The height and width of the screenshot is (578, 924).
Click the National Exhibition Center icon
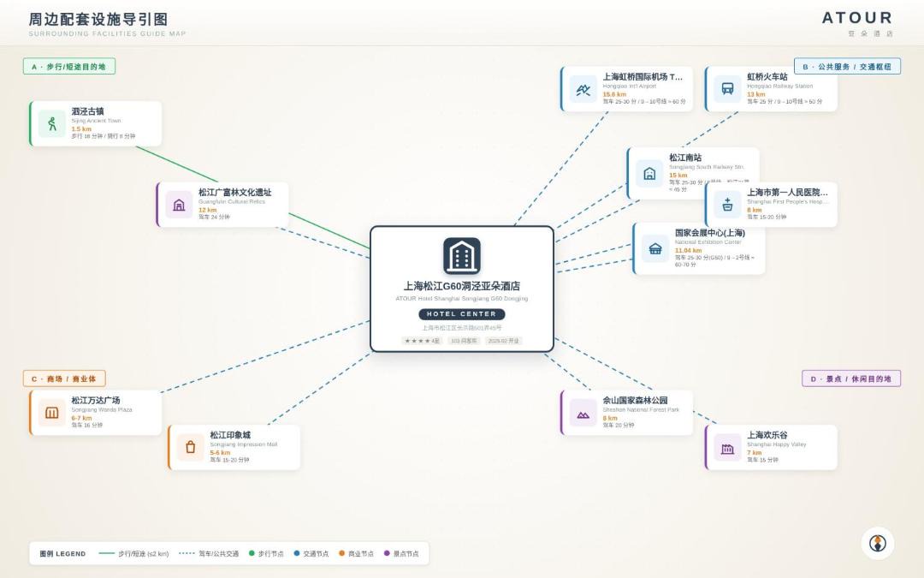tap(655, 248)
